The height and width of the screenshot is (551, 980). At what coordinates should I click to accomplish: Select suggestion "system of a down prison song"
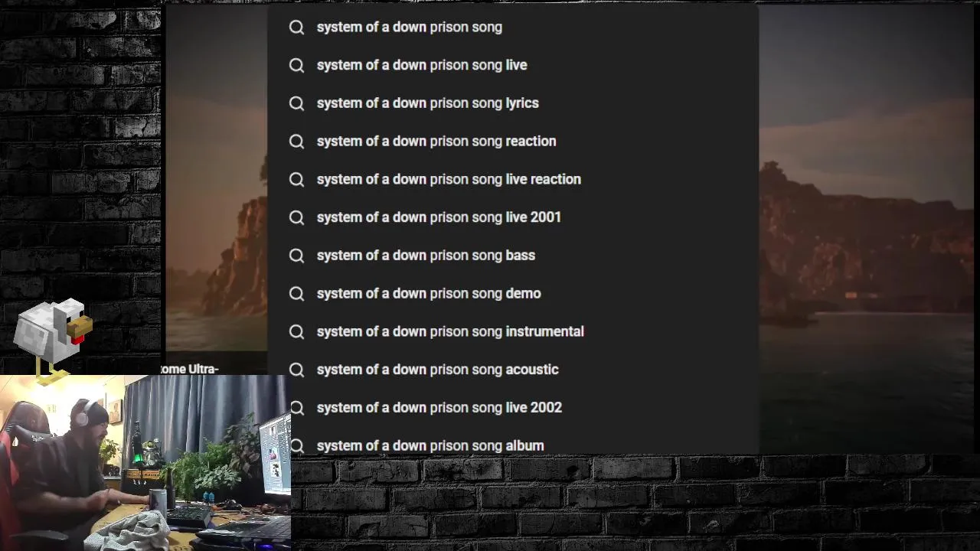click(513, 27)
